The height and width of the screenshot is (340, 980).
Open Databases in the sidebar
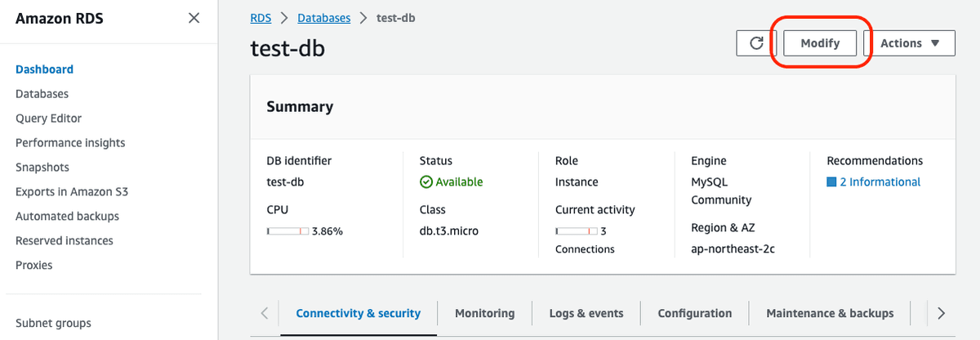click(x=42, y=94)
